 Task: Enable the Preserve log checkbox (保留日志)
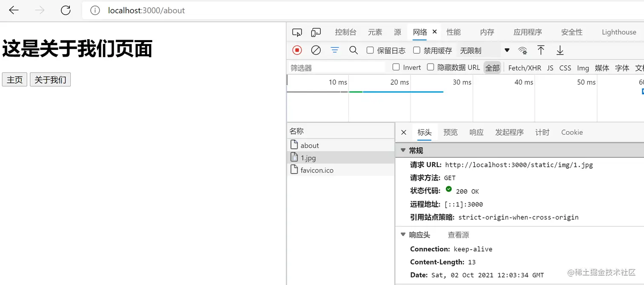(370, 50)
